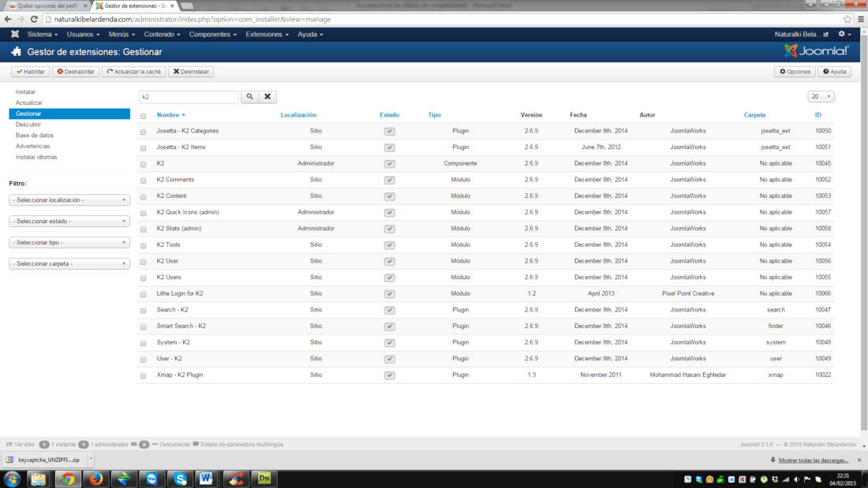Select checkbox for K2 Users row
The height and width of the screenshot is (488, 868).
coord(144,278)
